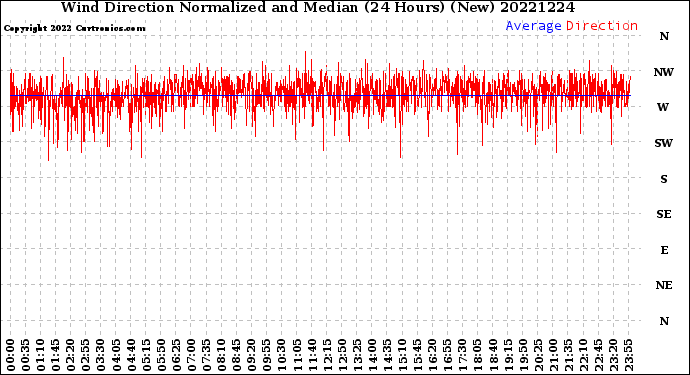Select the blue 'Average' legend label
Screen dimensions: 690x375
click(x=533, y=26)
